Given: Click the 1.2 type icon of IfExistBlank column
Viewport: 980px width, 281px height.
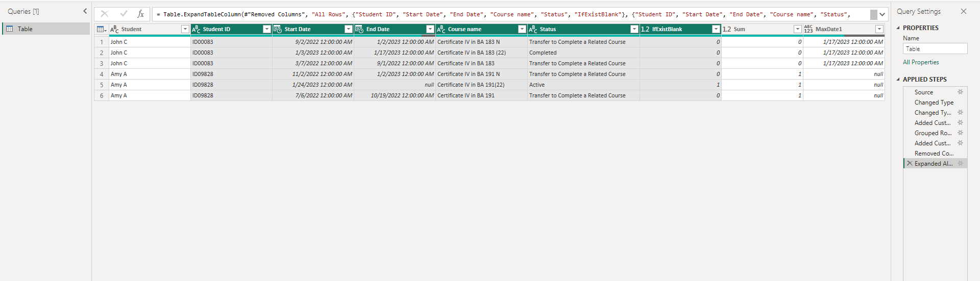Looking at the screenshot, I should (645, 29).
